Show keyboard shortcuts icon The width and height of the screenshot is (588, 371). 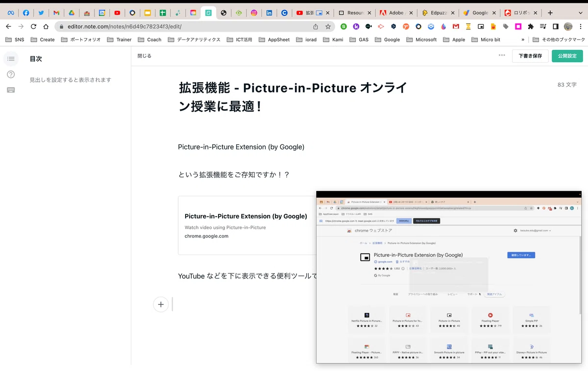coord(11,90)
